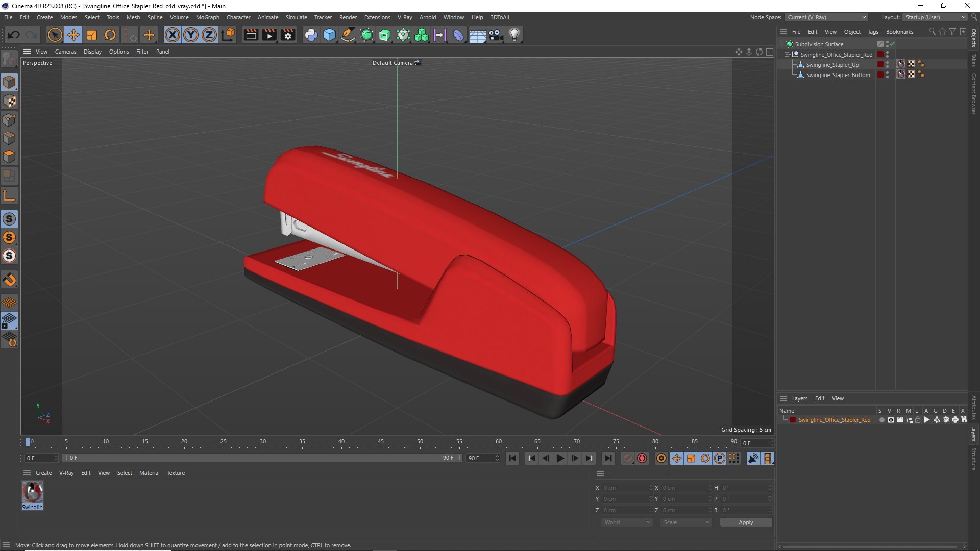Open the Simulate menu

click(296, 17)
